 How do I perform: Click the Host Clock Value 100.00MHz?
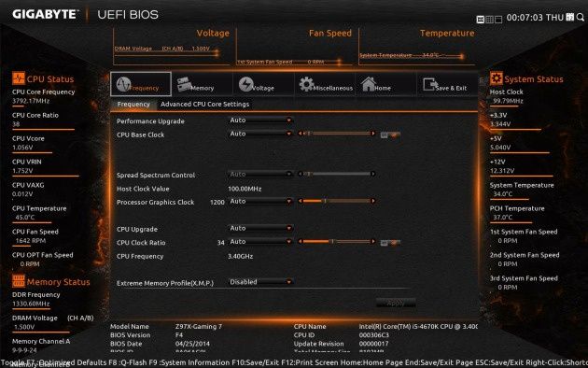(x=245, y=189)
